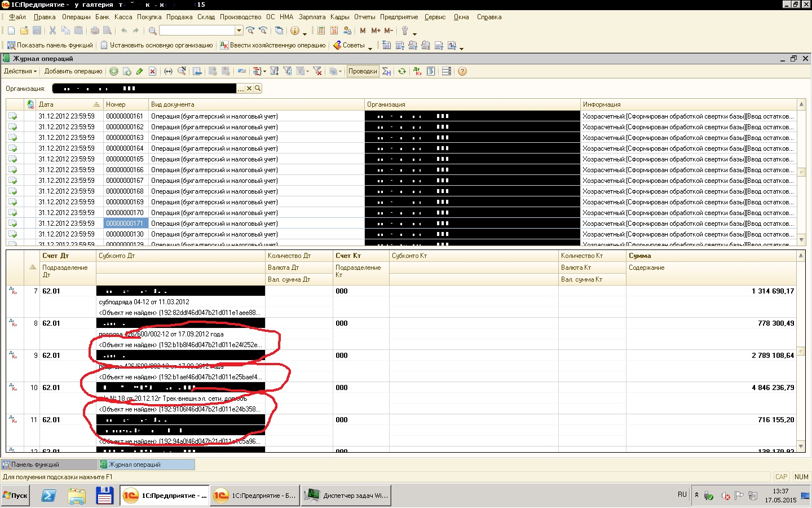The width and height of the screenshot is (812, 508).
Task: Open the question mark Help icon in the journal toolbar
Action: coord(462,71)
